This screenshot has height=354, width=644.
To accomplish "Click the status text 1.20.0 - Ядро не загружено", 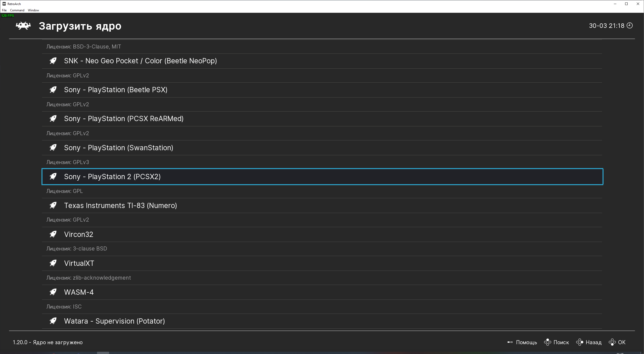I will 48,342.
